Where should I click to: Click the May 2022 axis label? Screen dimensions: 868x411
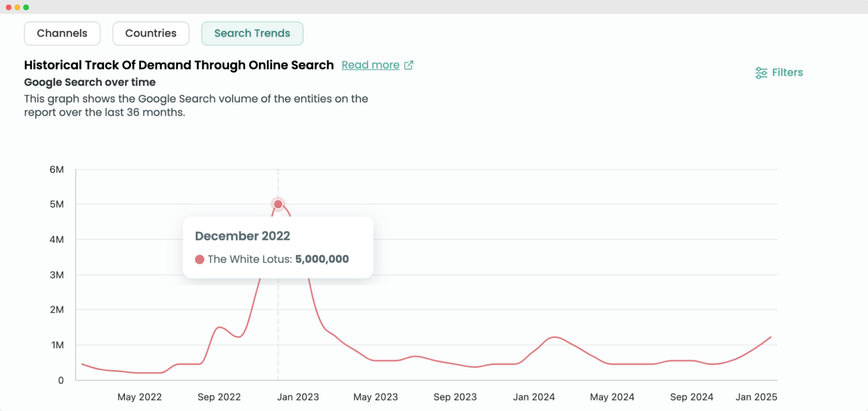click(x=139, y=397)
